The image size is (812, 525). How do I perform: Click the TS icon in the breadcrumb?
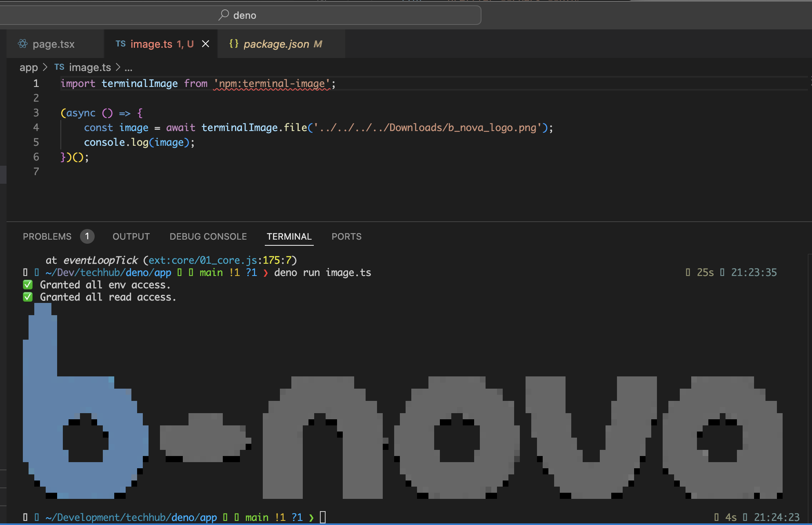[x=60, y=67]
